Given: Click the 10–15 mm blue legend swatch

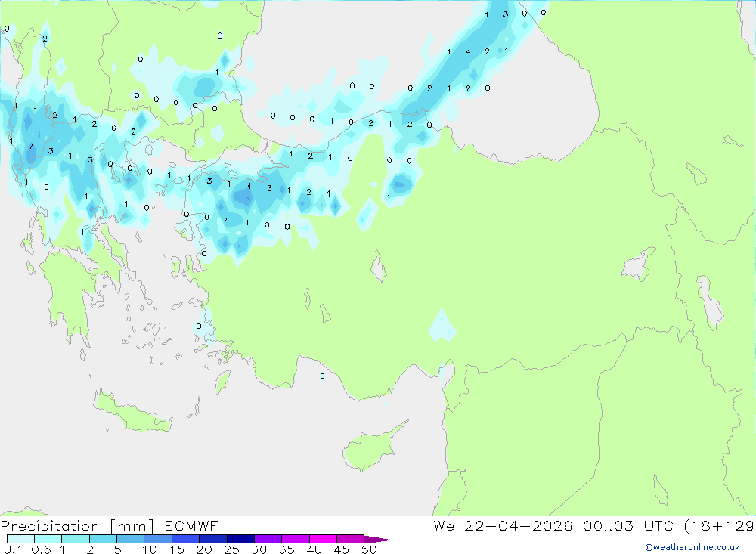Looking at the screenshot, I should click(x=158, y=539).
